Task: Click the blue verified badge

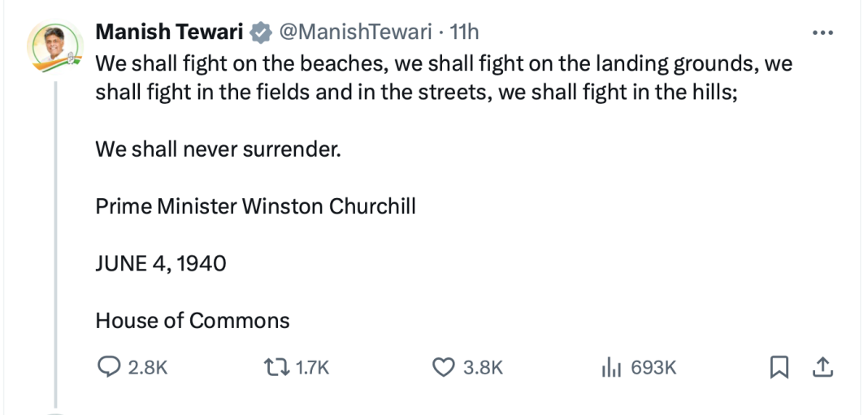Action: point(261,32)
